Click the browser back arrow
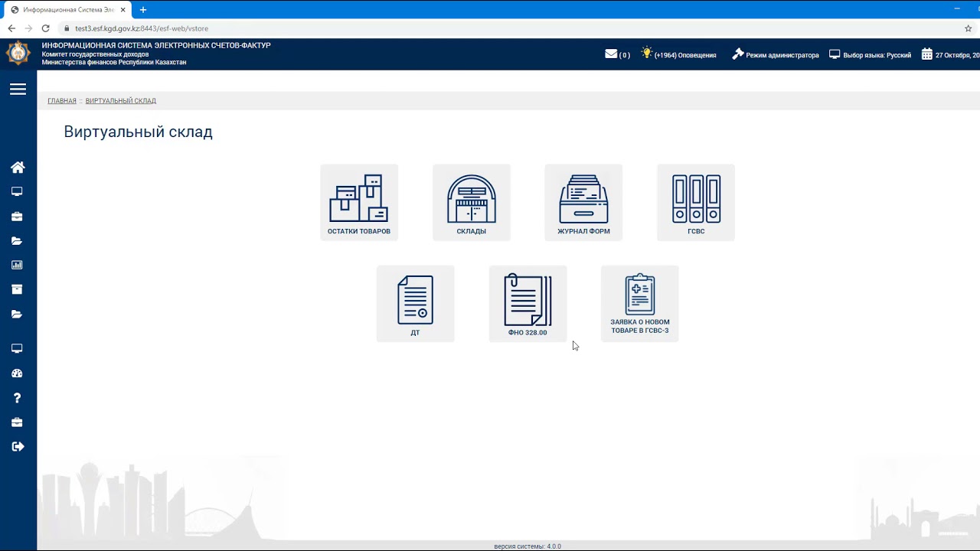The width and height of the screenshot is (980, 551). click(11, 28)
